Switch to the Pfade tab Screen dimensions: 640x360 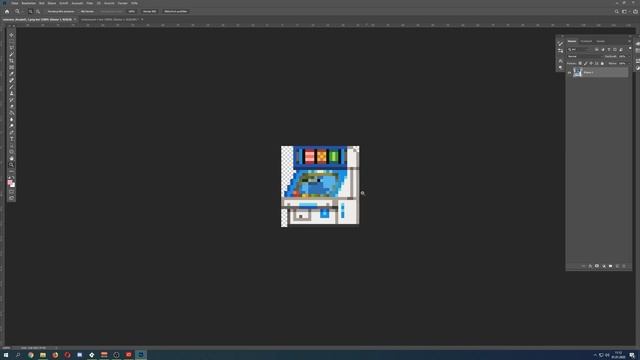click(x=600, y=41)
